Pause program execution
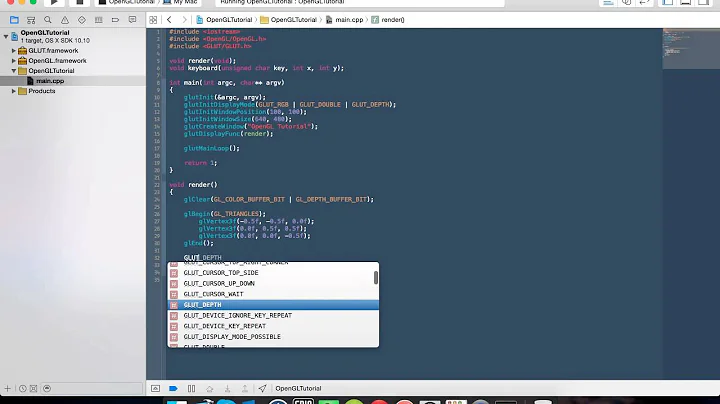720x404 pixels. (x=191, y=388)
